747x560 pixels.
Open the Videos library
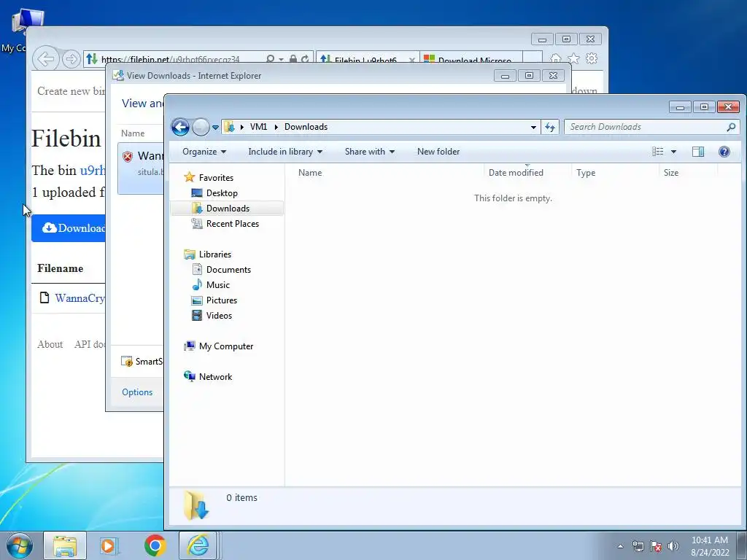219,315
